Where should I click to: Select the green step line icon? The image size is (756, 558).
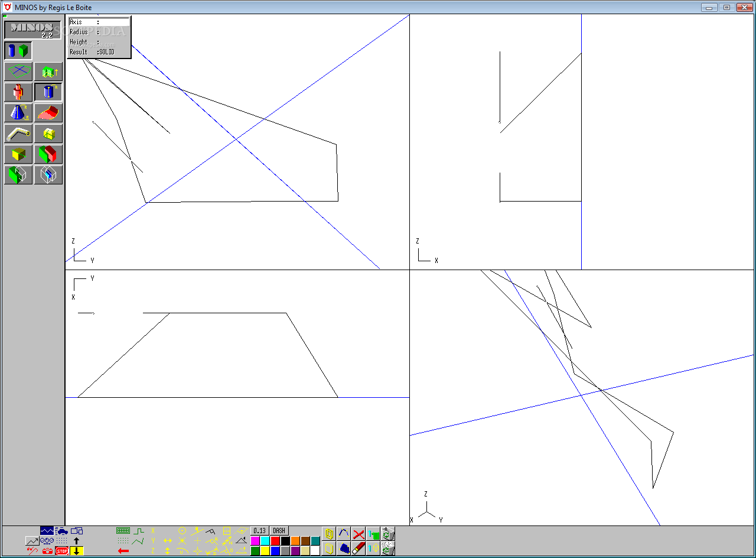138,531
